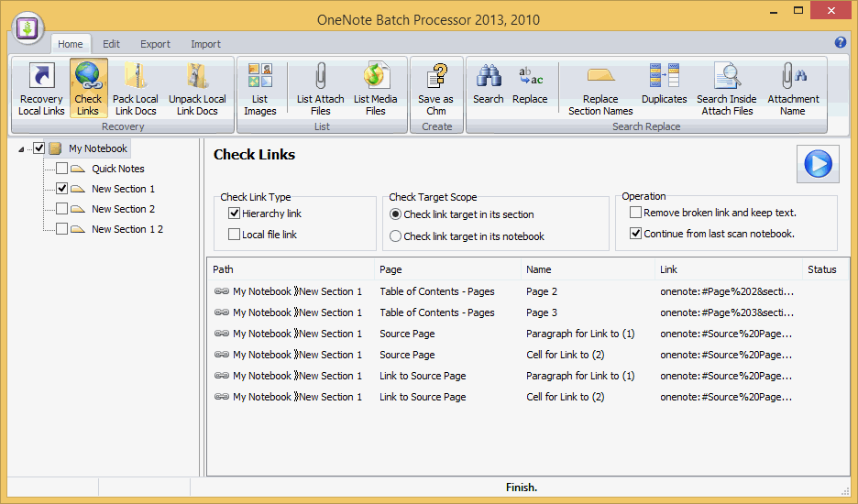Screen dimensions: 858x504
Task: Switch to the Home ribbon tab
Action: [71, 44]
